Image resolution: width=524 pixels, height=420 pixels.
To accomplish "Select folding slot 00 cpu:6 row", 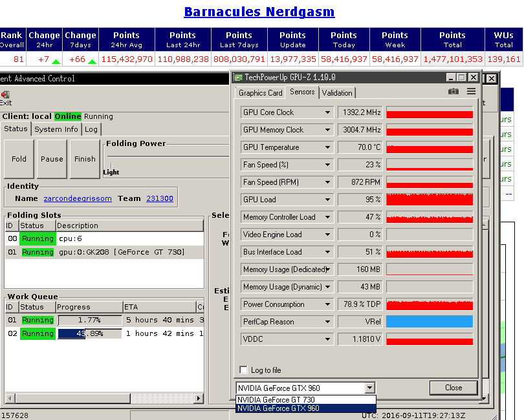I will (x=104, y=238).
